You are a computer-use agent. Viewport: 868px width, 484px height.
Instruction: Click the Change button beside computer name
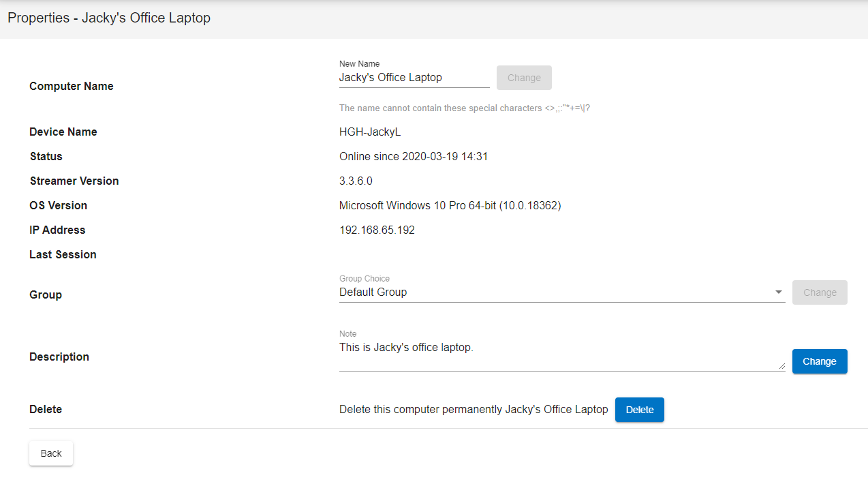524,78
